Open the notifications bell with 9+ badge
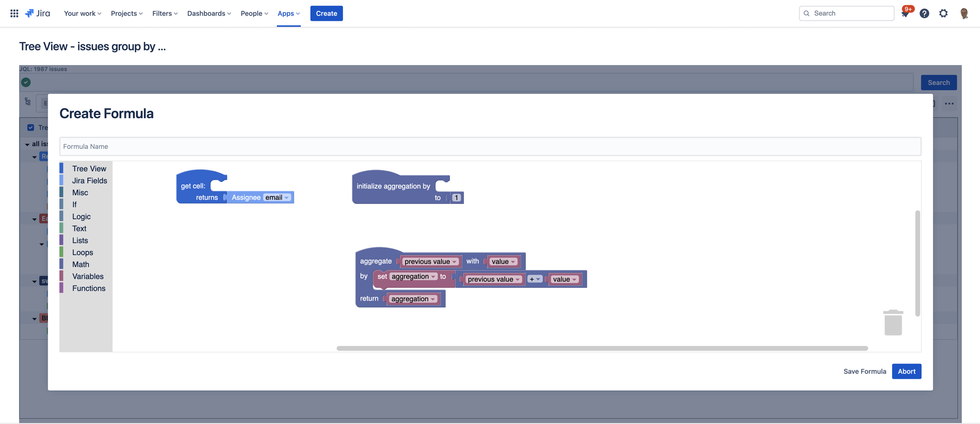The image size is (980, 424). [905, 13]
